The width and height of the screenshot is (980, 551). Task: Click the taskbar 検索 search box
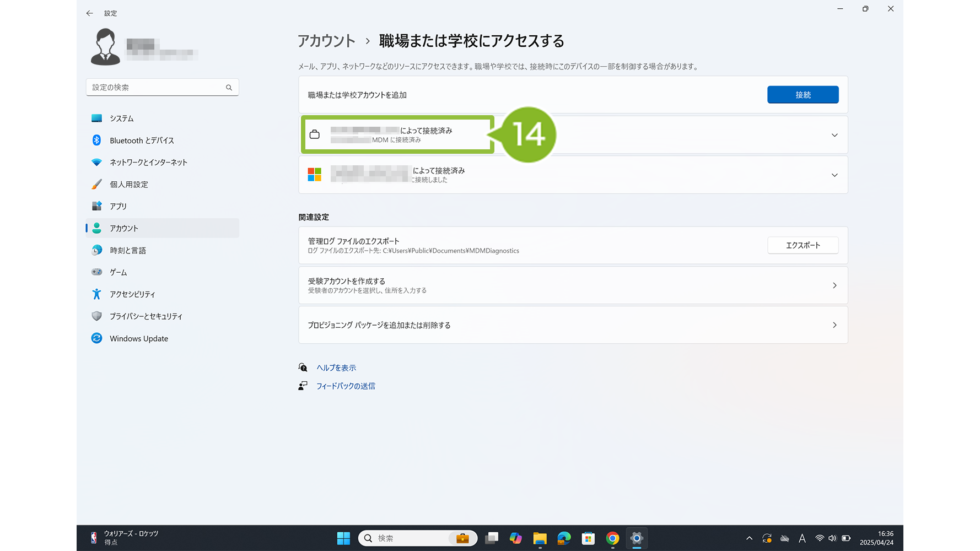tap(418, 538)
